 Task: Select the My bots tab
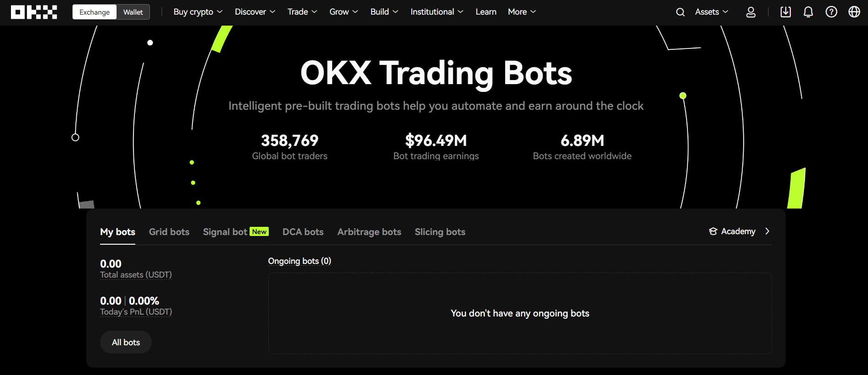[x=117, y=232]
